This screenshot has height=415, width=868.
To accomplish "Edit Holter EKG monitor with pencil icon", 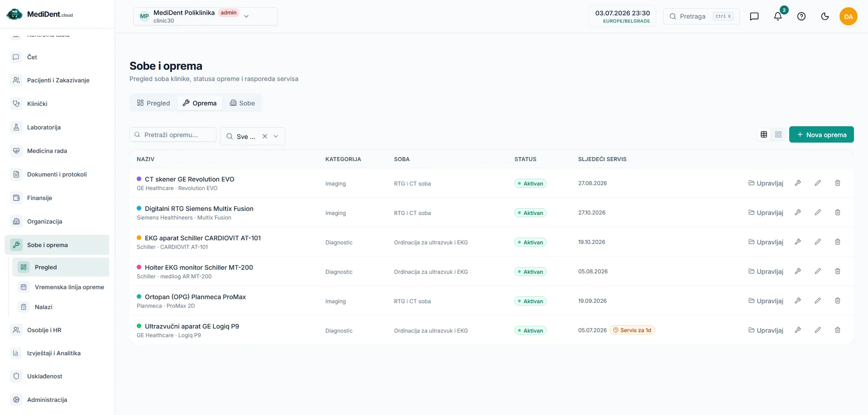I will (818, 271).
